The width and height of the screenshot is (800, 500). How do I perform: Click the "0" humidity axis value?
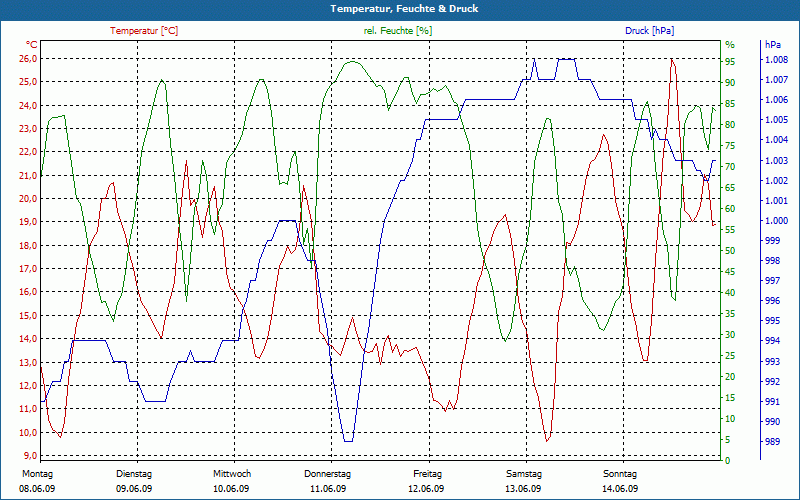pyautogui.click(x=728, y=461)
